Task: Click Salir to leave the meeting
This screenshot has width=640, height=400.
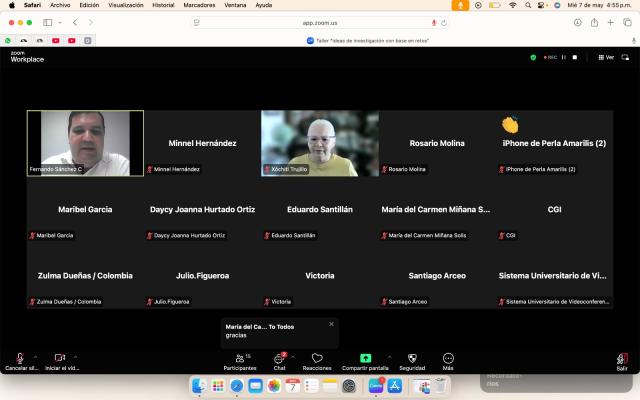Action: [622, 358]
